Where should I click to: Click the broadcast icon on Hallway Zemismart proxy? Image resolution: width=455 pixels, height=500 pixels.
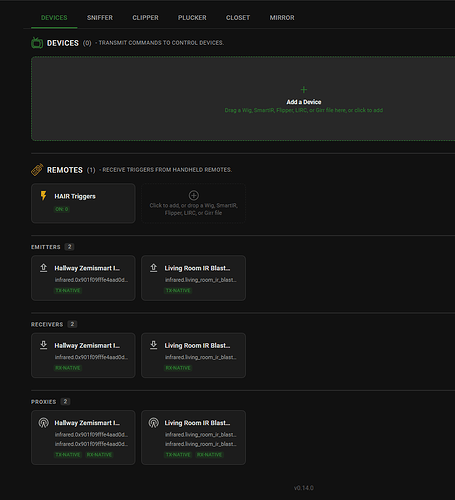43,423
